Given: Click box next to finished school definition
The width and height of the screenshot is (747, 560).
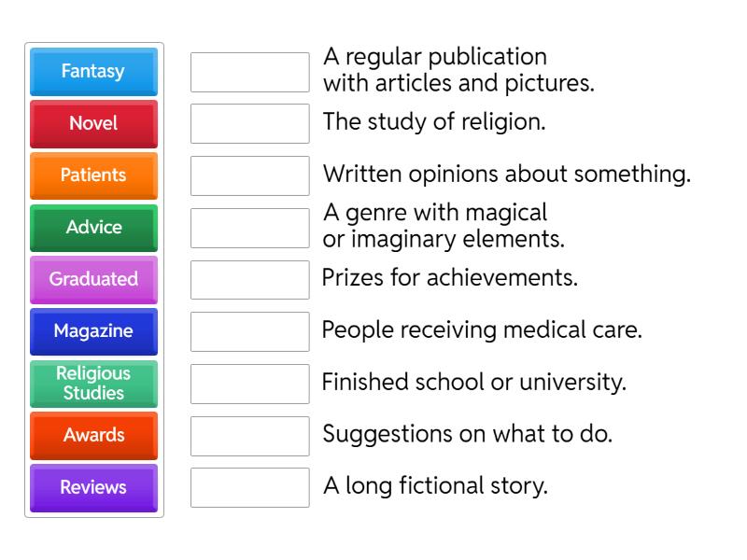Looking at the screenshot, I should pyautogui.click(x=249, y=384).
